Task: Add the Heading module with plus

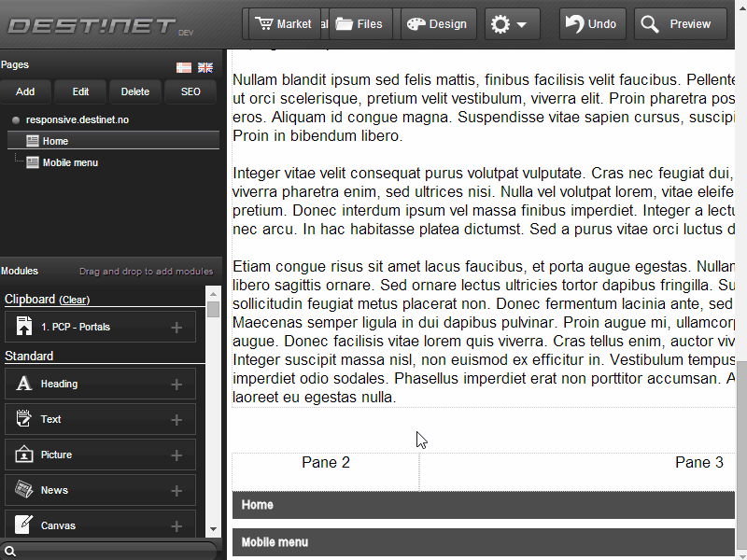Action: click(x=176, y=384)
